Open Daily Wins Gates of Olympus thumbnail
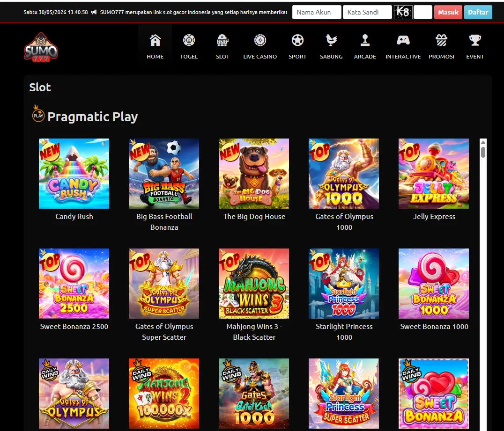 pos(74,394)
